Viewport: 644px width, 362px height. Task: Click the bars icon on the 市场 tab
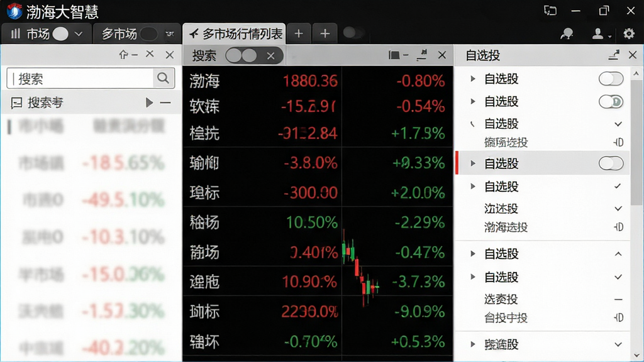(16, 34)
